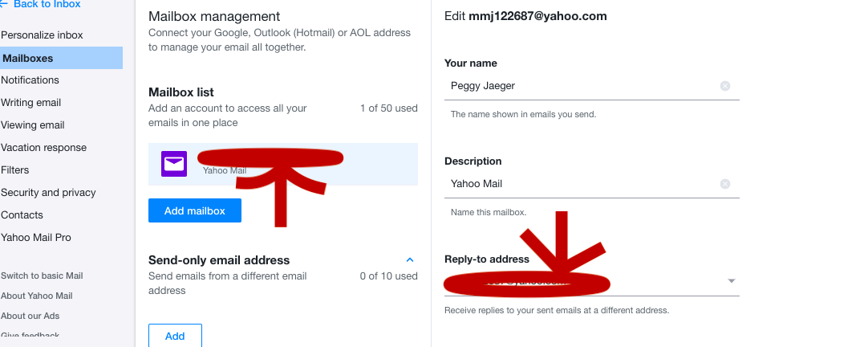Click the Add send-only address button
The width and height of the screenshot is (868, 347).
[x=175, y=336]
